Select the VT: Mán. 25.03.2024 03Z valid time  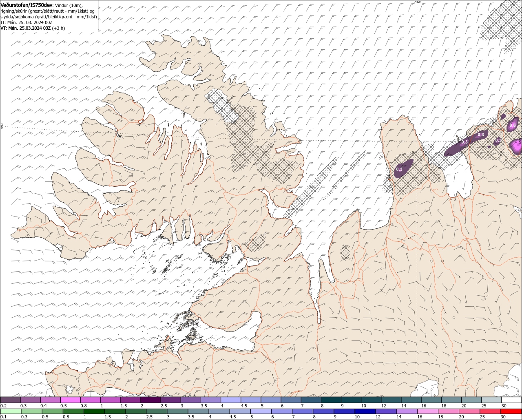[x=26, y=28]
